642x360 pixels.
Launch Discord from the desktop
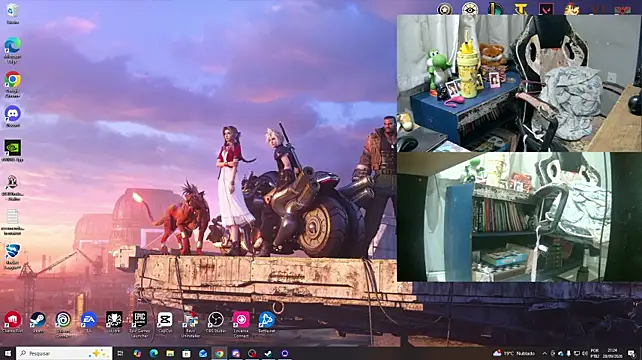click(13, 116)
